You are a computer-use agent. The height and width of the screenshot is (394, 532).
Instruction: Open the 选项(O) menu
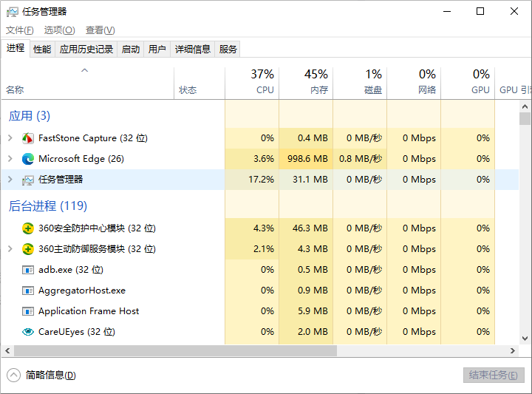click(x=59, y=30)
